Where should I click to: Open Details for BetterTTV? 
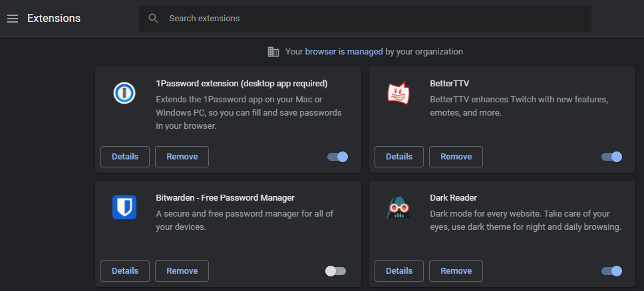coord(399,157)
